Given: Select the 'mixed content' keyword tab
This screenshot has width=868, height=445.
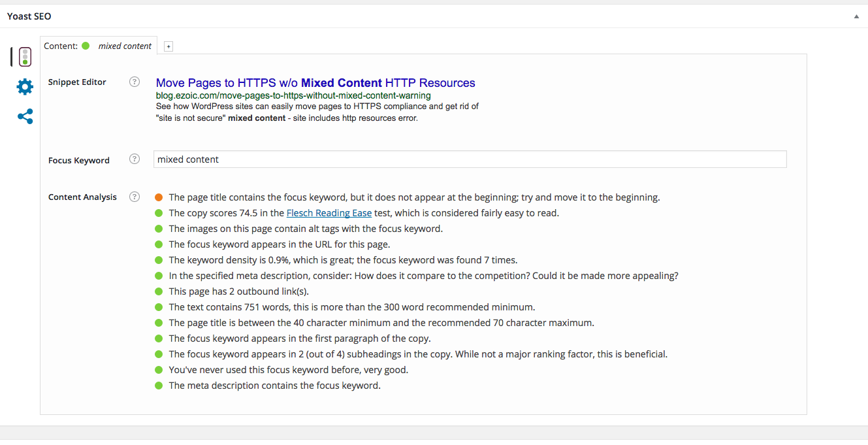Looking at the screenshot, I should coord(99,46).
